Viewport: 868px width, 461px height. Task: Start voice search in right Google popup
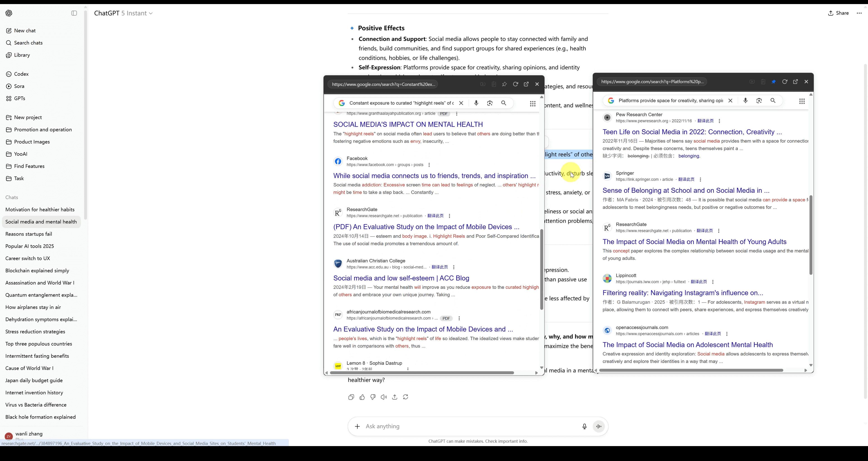point(745,100)
